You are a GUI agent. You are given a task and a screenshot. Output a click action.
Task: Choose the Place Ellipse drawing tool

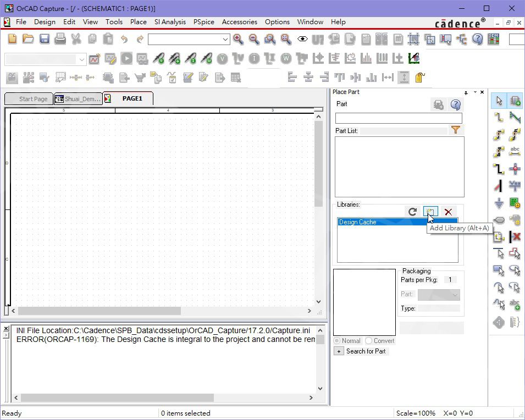click(515, 270)
